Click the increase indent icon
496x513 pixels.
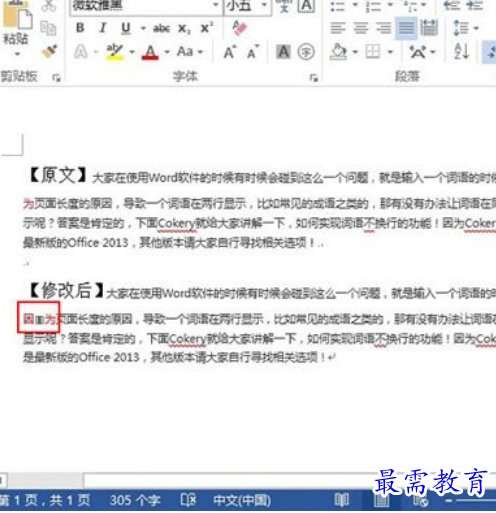tap(474, 5)
